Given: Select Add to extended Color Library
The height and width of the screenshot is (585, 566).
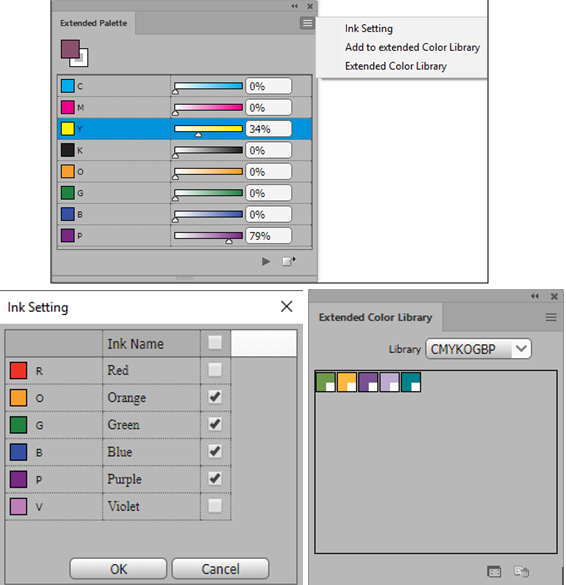Looking at the screenshot, I should 412,47.
